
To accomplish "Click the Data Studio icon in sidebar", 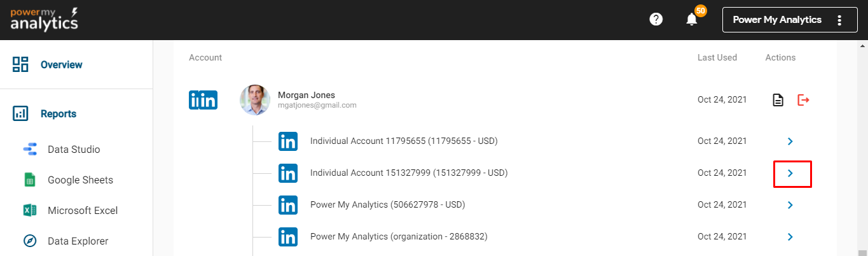I will pyautogui.click(x=30, y=150).
